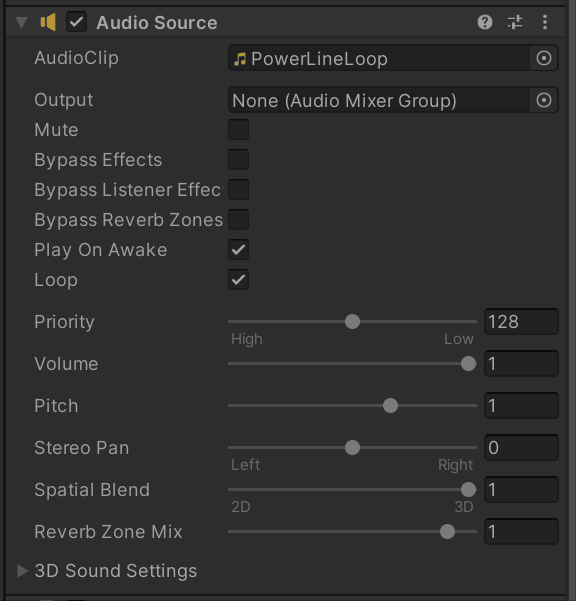Click the Pitch slider handle
This screenshot has width=576, height=601.
coord(390,406)
